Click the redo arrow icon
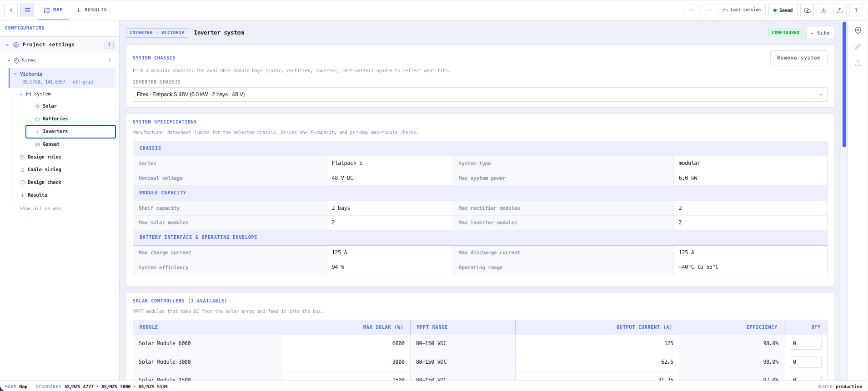 coord(708,10)
